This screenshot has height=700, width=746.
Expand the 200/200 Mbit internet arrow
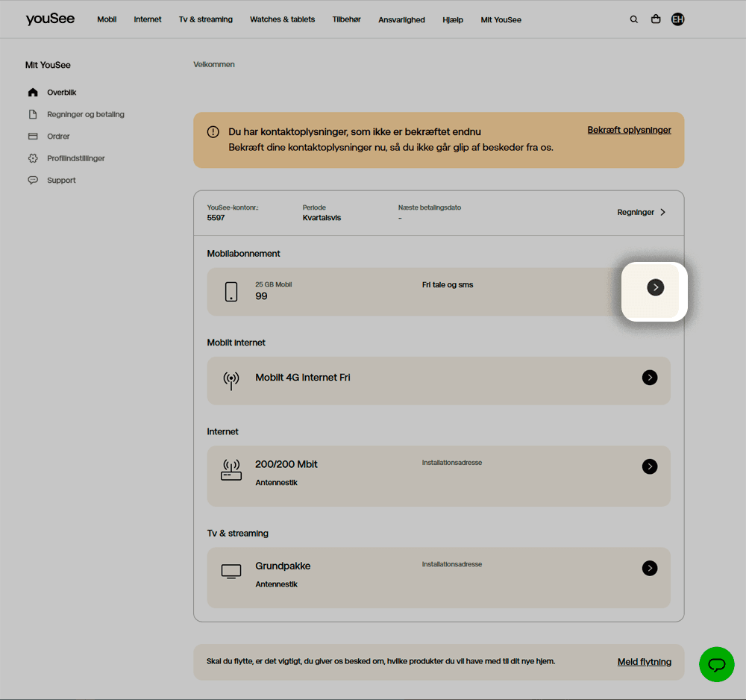(650, 466)
